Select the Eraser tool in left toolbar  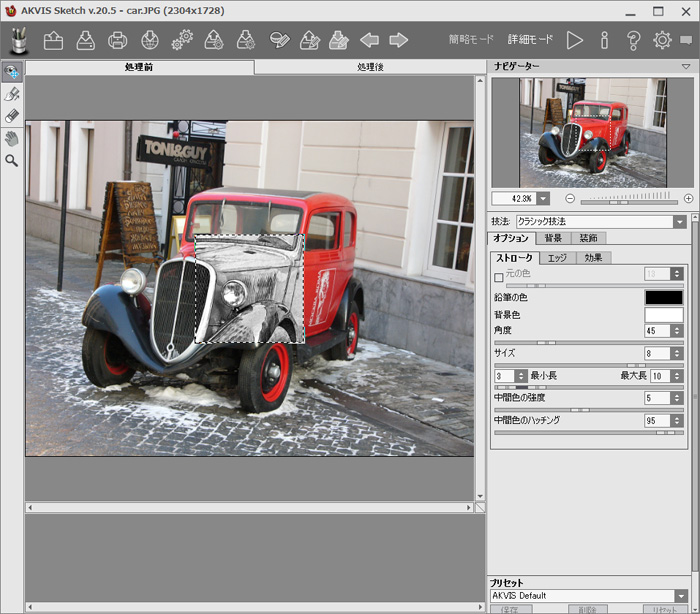[12, 116]
